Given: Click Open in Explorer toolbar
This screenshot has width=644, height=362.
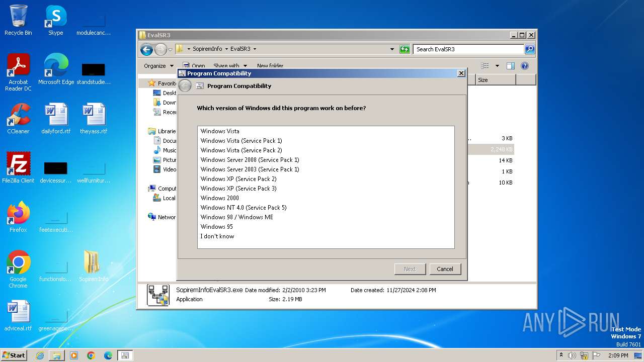Looking at the screenshot, I should 194,66.
